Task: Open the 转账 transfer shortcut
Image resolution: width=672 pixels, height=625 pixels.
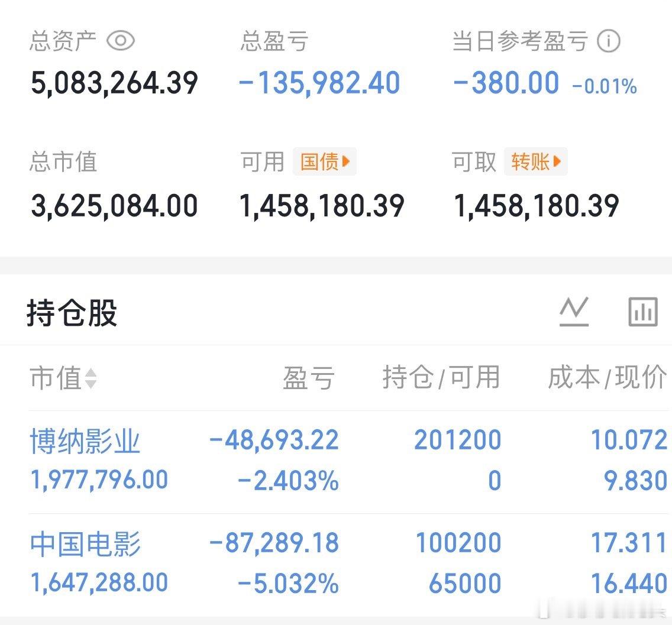Action: tap(532, 161)
